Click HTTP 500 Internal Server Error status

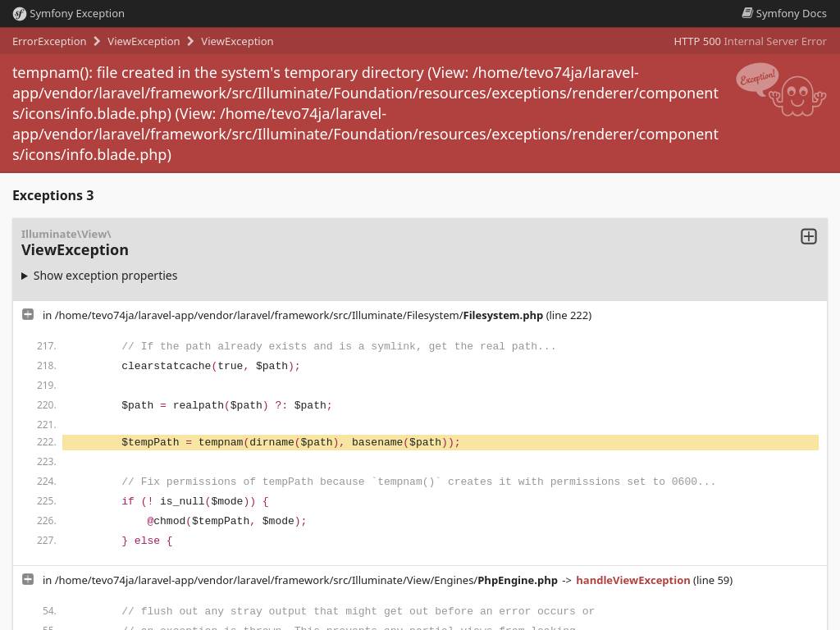click(750, 41)
